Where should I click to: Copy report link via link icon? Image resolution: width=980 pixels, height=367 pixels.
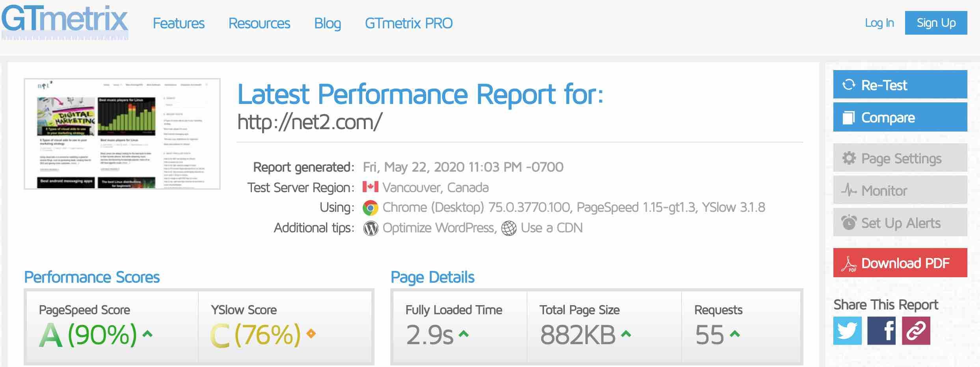point(916,331)
